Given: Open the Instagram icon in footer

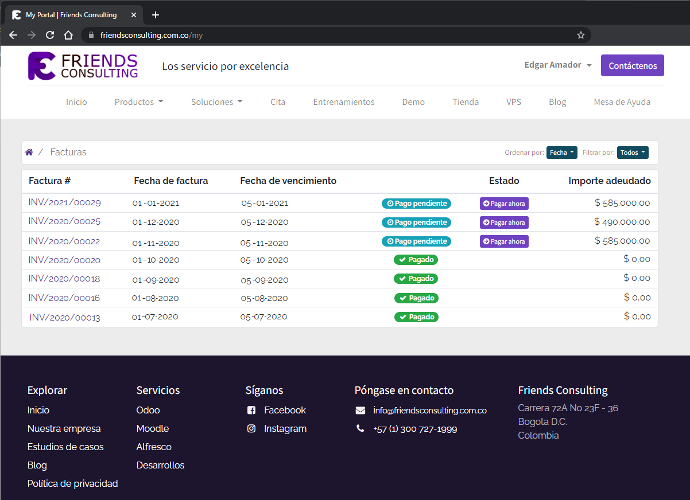Looking at the screenshot, I should click(251, 428).
